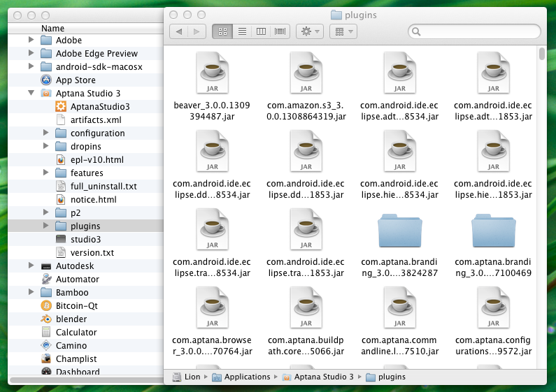Switch plugins window to list view
Viewport: 556px width, 392px height.
[242, 31]
